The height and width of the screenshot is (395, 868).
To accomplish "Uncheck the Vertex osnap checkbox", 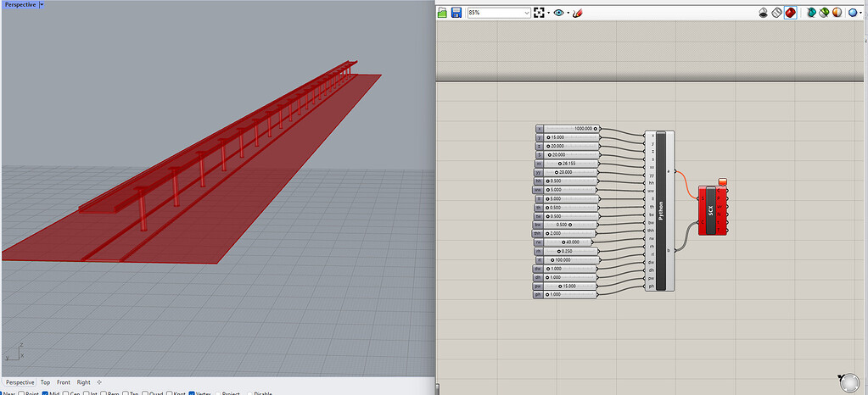I will pos(192,394).
